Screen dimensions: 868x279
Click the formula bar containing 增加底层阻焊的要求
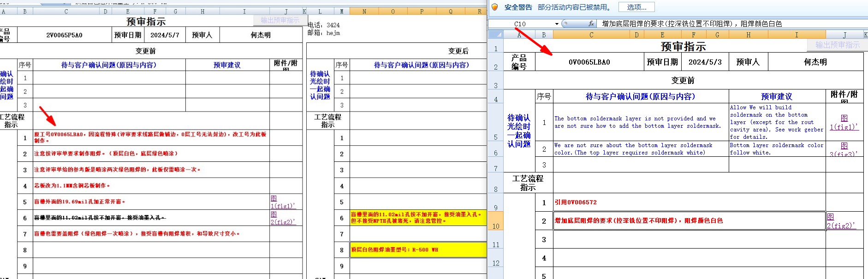pyautogui.click(x=733, y=24)
